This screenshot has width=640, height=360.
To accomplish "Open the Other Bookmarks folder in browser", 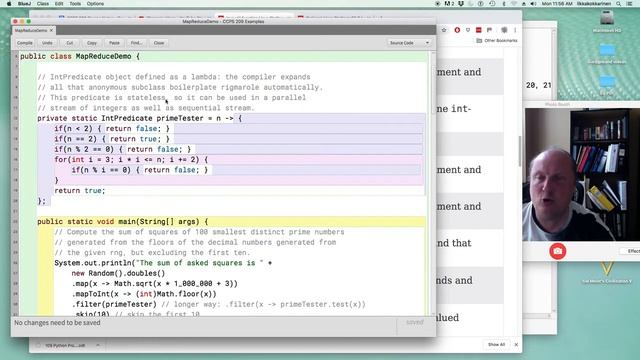I will pyautogui.click(x=497, y=40).
